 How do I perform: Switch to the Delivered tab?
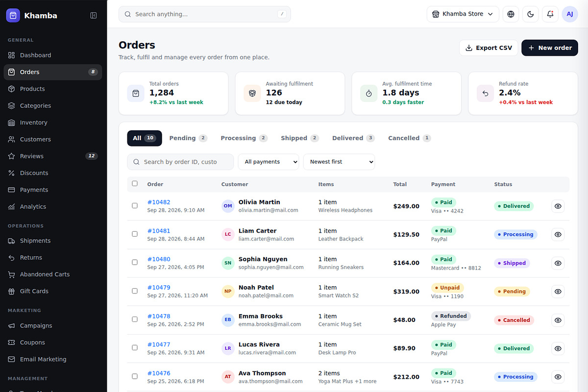coord(353,138)
